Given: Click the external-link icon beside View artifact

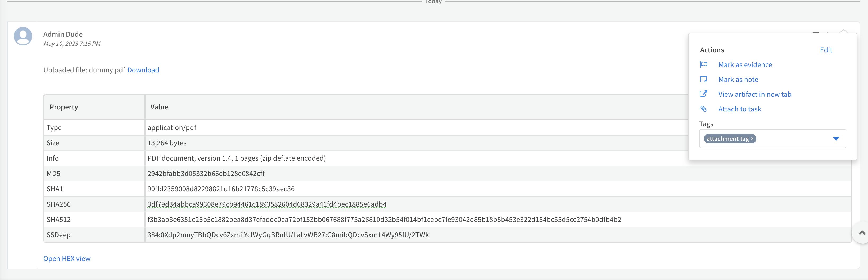Looking at the screenshot, I should coord(704,94).
